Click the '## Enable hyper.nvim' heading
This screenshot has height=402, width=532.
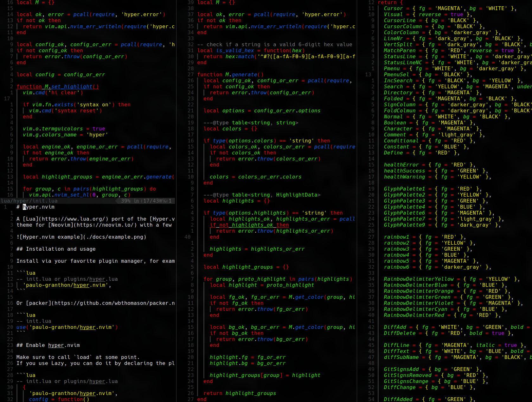[x=48, y=345]
